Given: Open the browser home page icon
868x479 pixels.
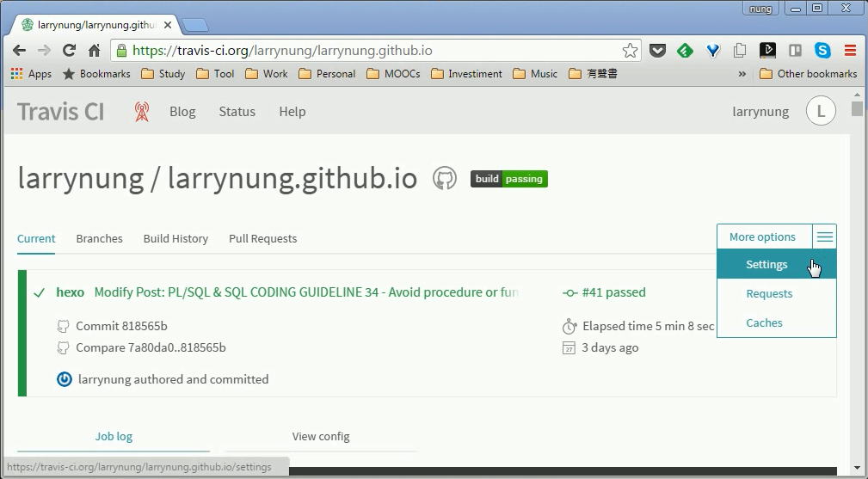Looking at the screenshot, I should [94, 51].
